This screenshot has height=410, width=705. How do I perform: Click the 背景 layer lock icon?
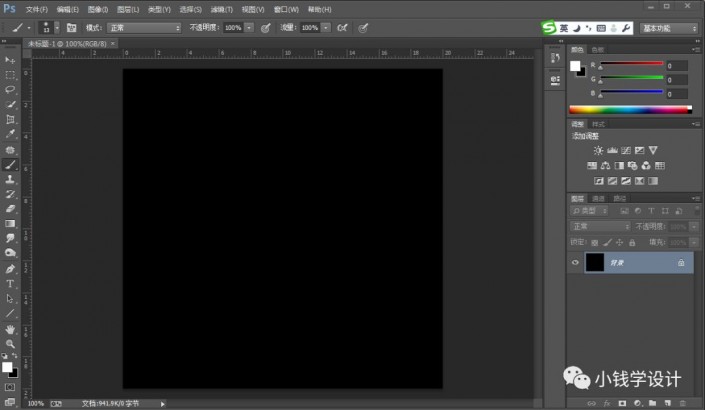[681, 262]
